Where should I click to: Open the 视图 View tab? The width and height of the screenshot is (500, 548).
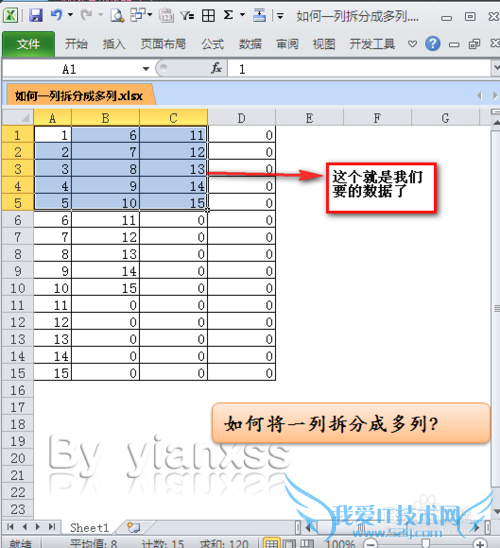[x=324, y=44]
